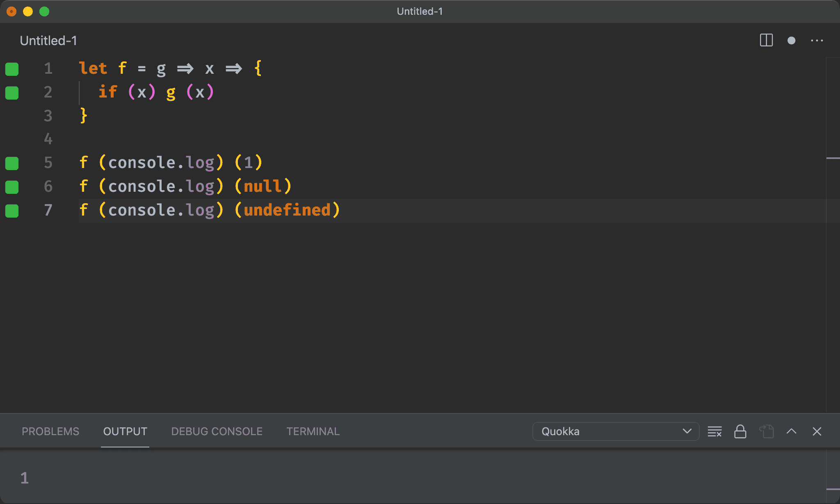Click the Quokka coverage square on line 2
The width and height of the screenshot is (840, 504).
point(12,93)
